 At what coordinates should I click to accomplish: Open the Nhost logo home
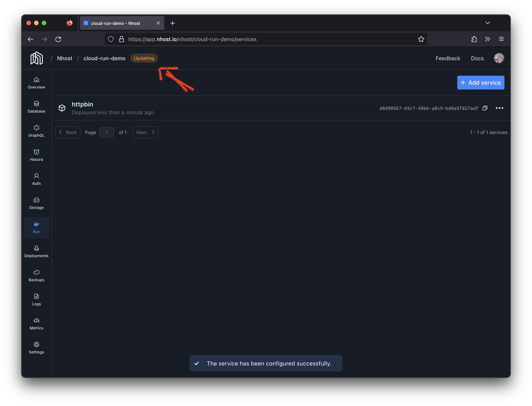[37, 58]
